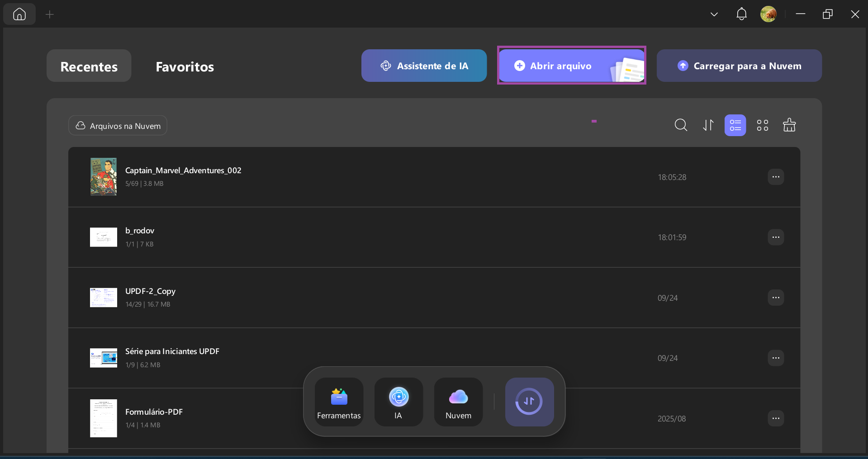The width and height of the screenshot is (868, 459).
Task: Open more options for Série para Iniciantes
Action: [x=776, y=358]
